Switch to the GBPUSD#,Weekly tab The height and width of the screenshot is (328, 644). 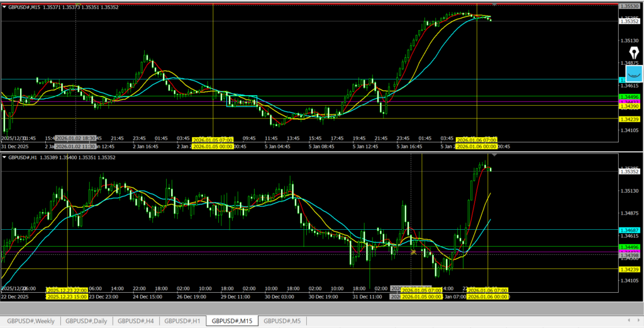(x=31, y=321)
